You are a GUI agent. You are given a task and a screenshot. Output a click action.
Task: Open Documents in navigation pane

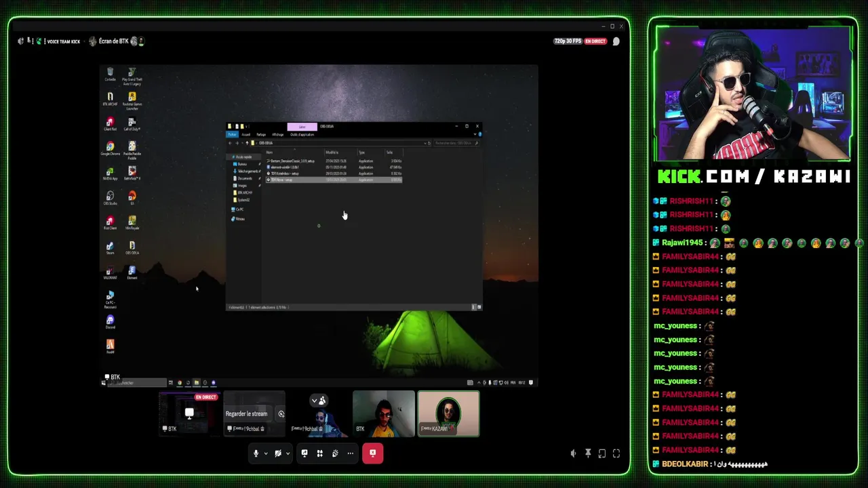[x=245, y=178]
